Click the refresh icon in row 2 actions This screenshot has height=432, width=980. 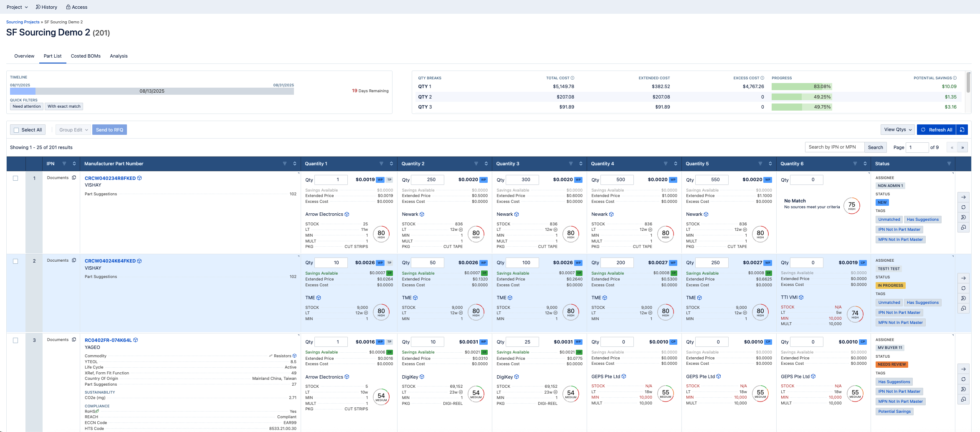point(963,288)
